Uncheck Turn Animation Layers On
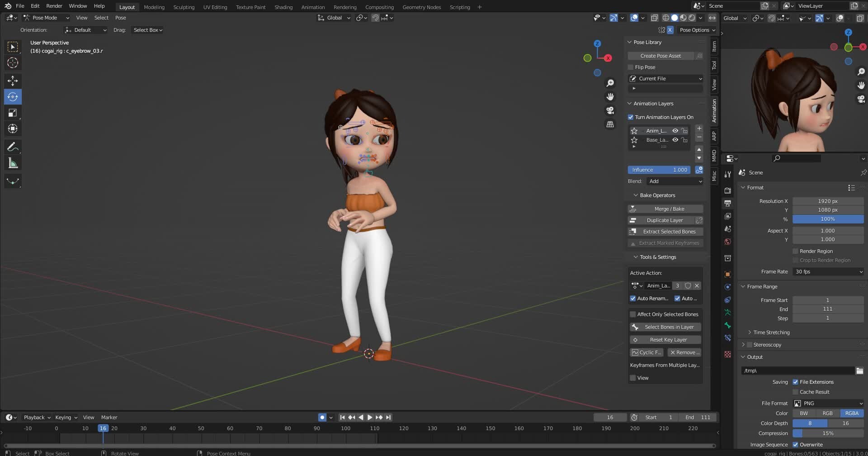Screen dimensions: 868x456 coord(631,117)
